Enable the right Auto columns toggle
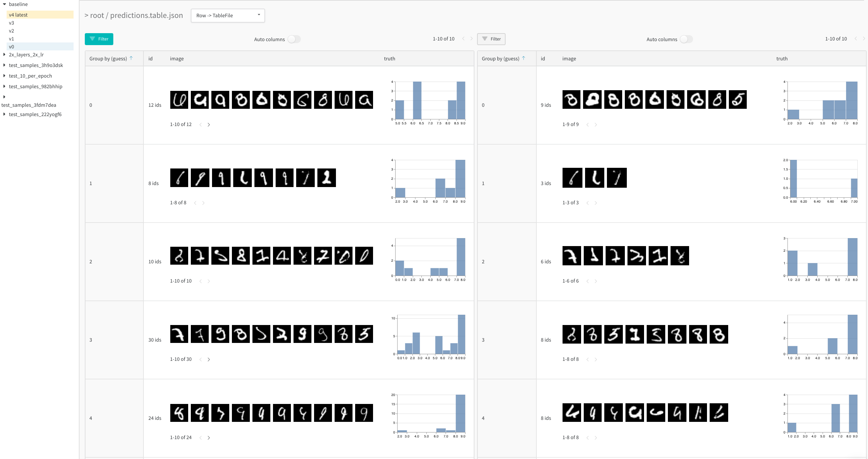Viewport: 868px width, 459px height. click(x=686, y=39)
